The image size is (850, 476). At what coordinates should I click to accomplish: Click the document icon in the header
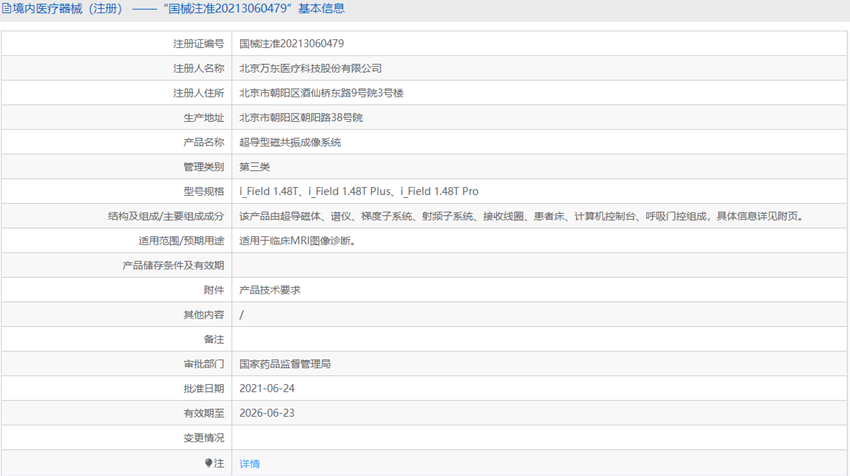pyautogui.click(x=7, y=9)
